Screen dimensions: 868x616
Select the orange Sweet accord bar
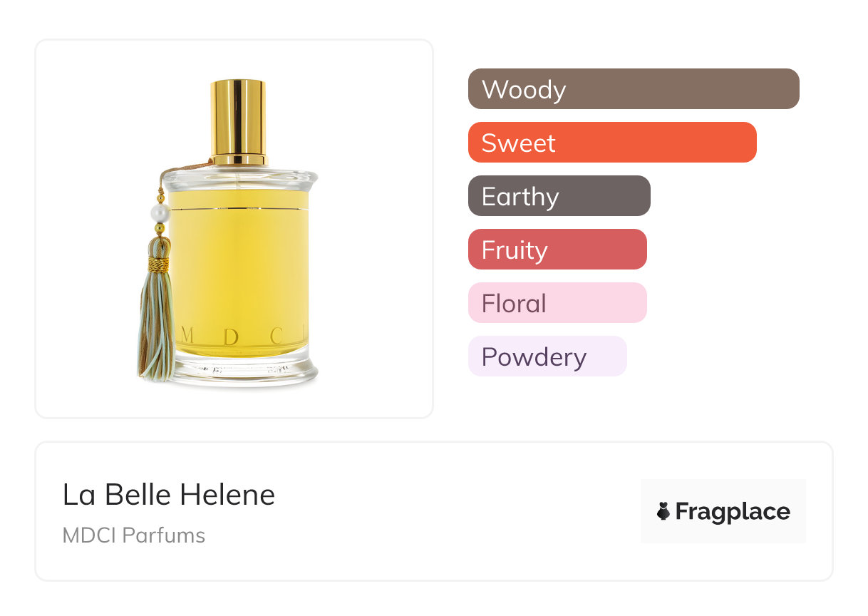(x=611, y=143)
